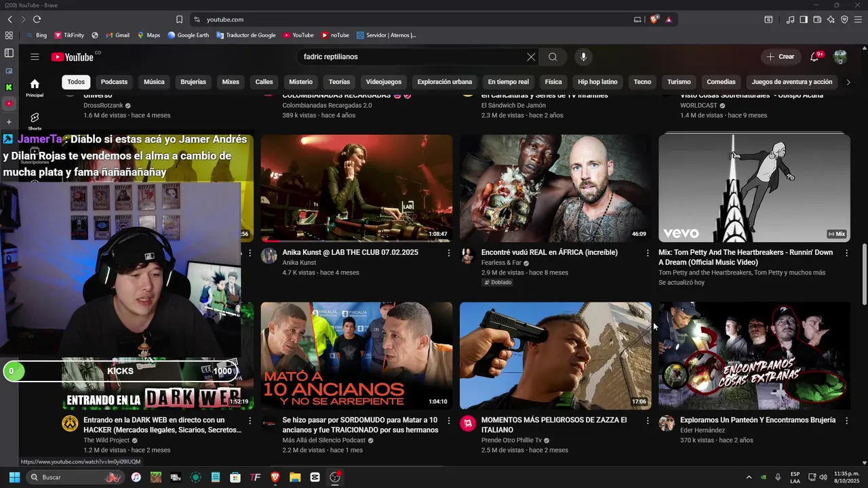Screen dimensions: 868x488
Task: Open the Brave icon in taskbar
Action: (x=275, y=477)
